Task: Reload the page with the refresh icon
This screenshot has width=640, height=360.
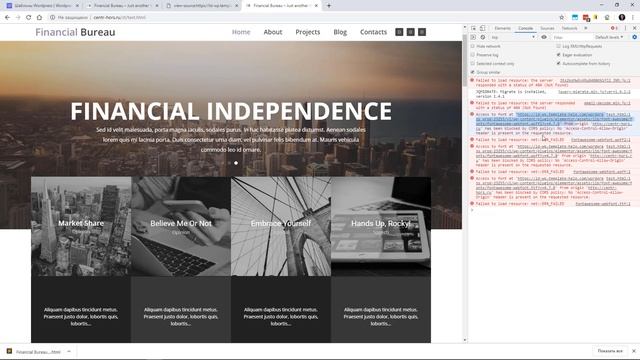Action: pyautogui.click(x=29, y=18)
